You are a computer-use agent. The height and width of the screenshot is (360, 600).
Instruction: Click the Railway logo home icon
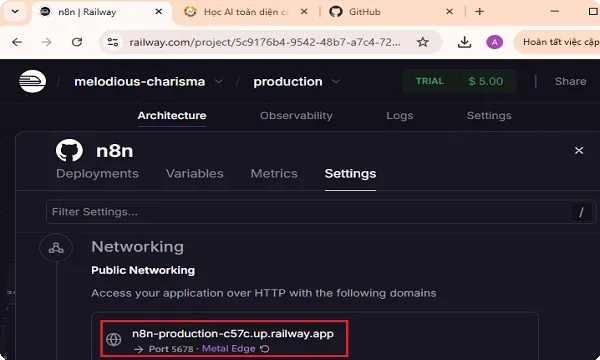(33, 81)
